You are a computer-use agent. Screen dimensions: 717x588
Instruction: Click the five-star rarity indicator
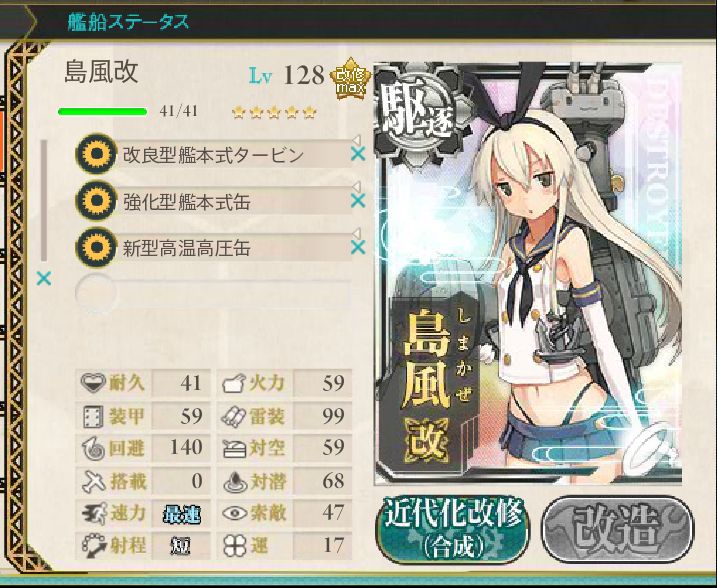(x=274, y=112)
